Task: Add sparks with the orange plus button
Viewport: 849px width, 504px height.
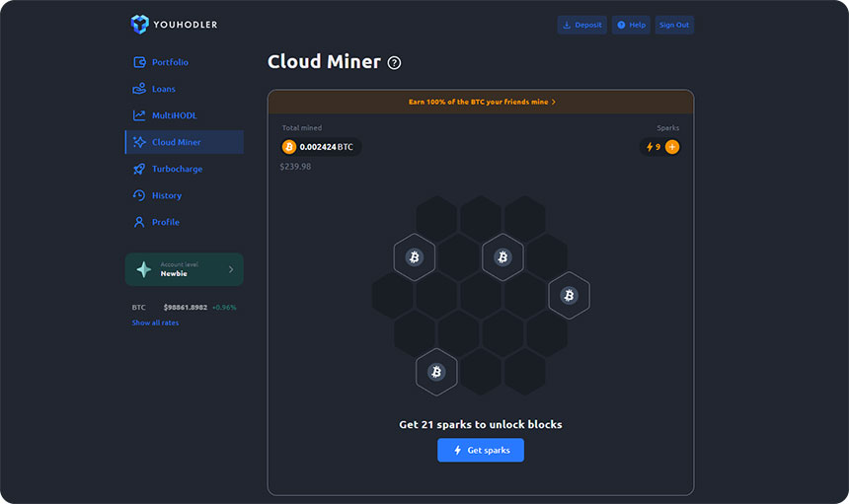Action: point(672,147)
